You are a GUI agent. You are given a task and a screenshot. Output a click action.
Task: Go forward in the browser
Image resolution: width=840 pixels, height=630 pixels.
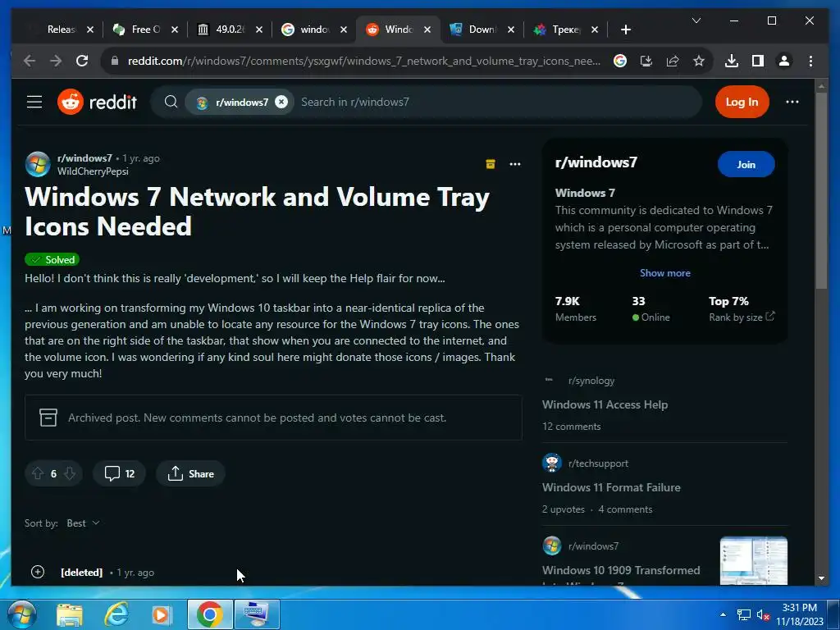click(56, 61)
